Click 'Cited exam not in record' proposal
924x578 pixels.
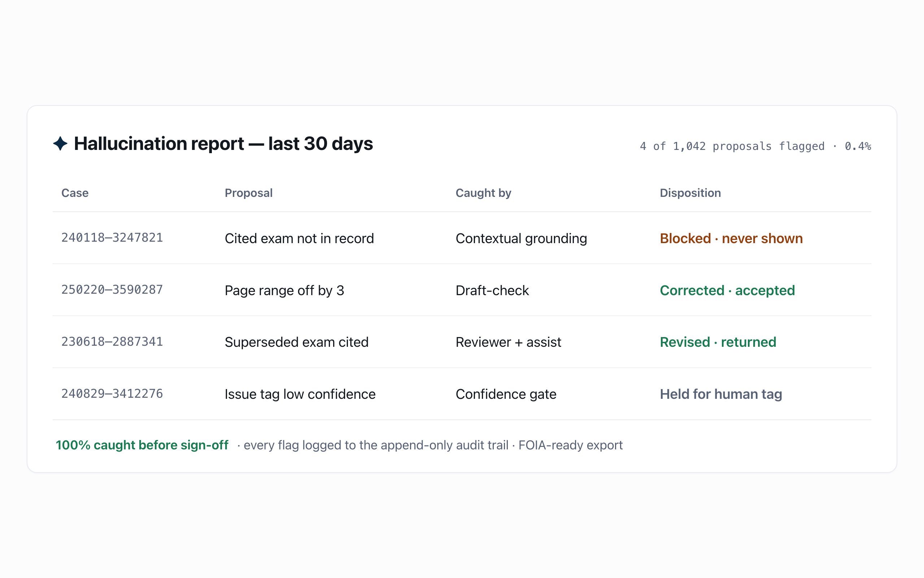pos(299,238)
